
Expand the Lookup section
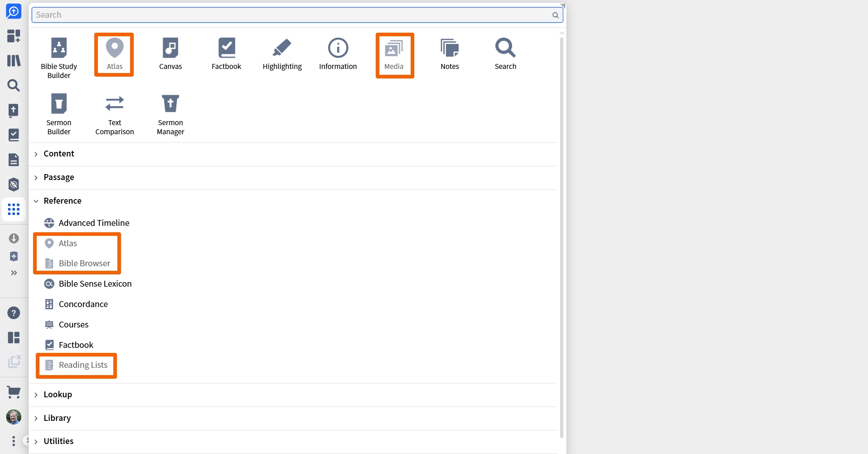293,395
